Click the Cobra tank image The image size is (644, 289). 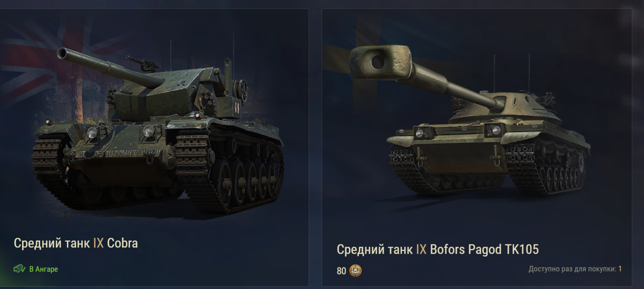click(x=158, y=130)
